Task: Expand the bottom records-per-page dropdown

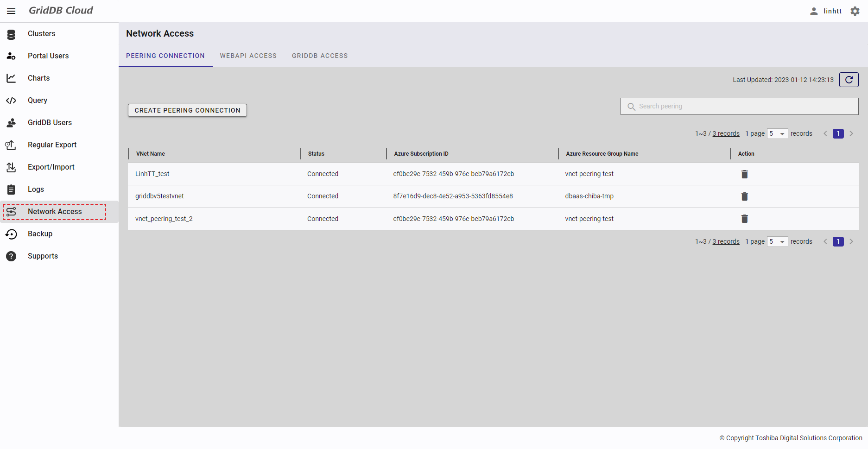Action: click(777, 242)
